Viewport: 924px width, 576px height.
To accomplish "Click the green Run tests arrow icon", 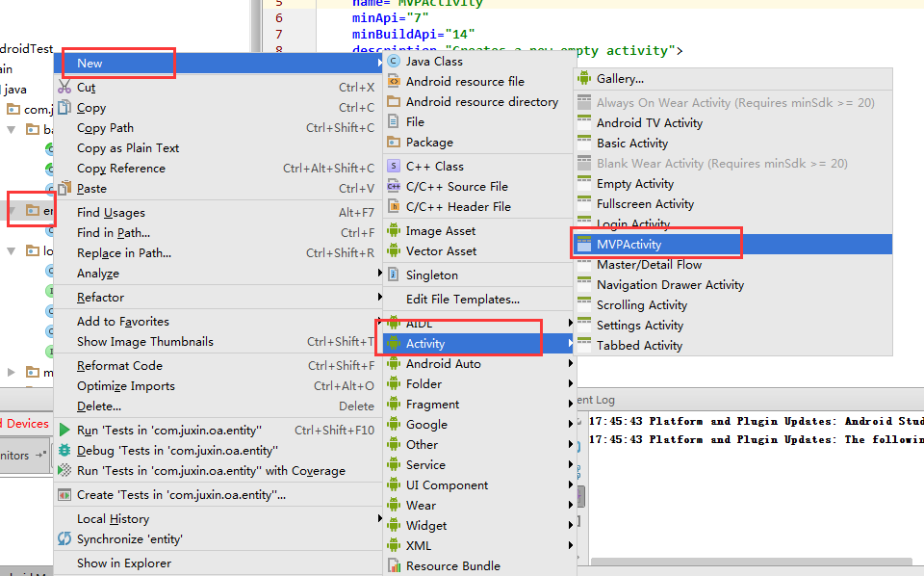I will click(64, 431).
